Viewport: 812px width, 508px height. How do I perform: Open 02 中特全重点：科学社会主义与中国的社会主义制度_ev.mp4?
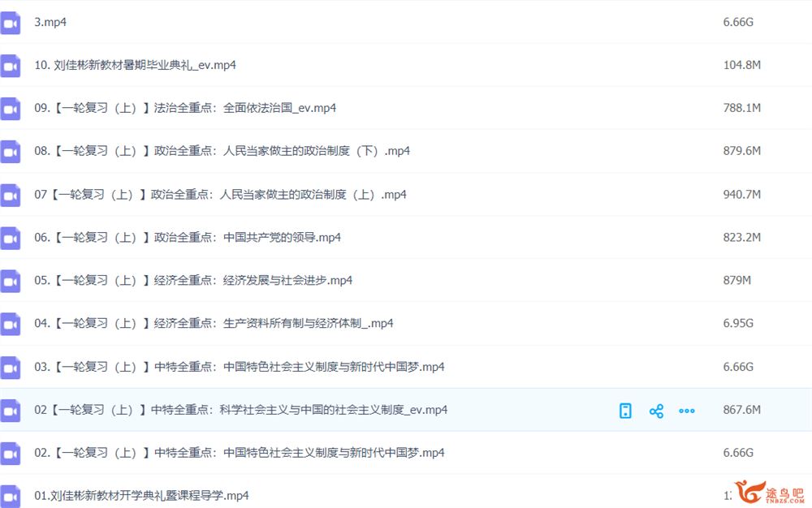tap(241, 410)
